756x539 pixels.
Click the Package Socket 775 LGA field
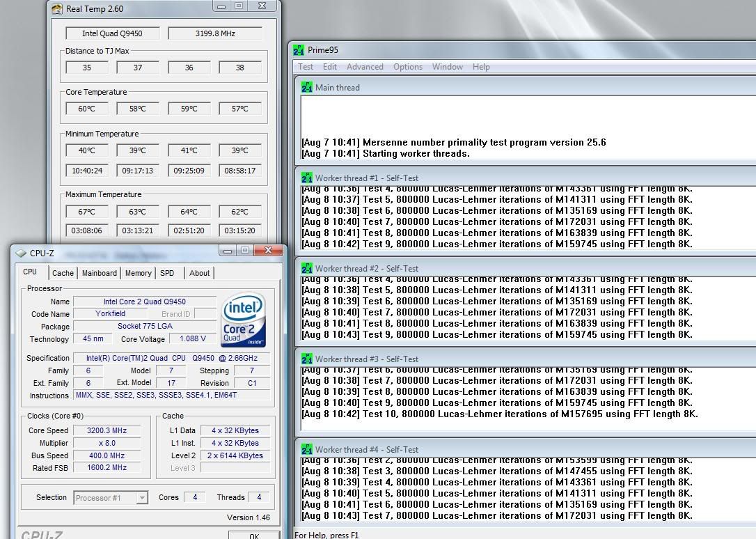145,327
